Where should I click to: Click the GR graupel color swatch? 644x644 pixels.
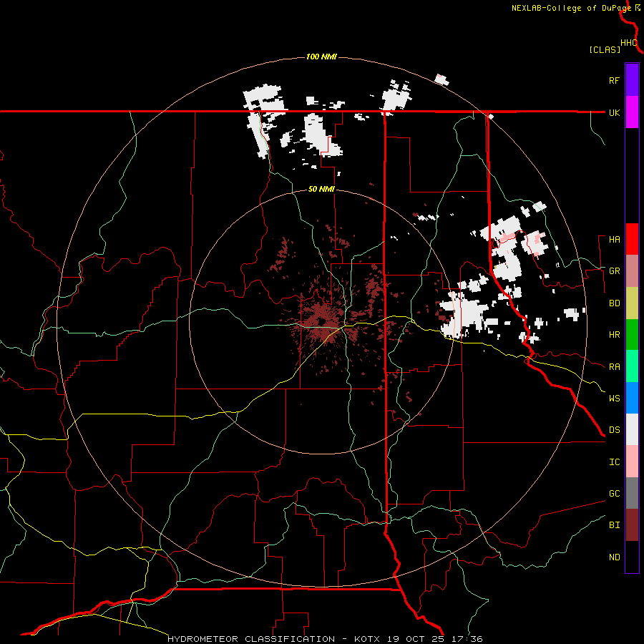(x=632, y=271)
